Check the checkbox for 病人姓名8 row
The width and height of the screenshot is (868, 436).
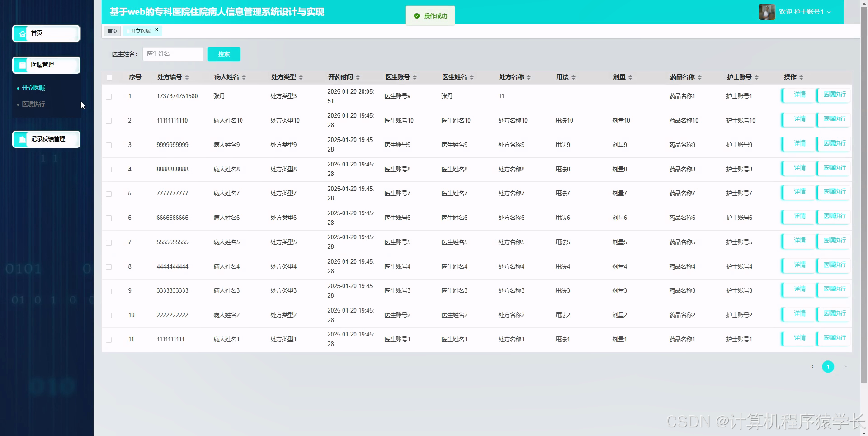click(x=108, y=170)
